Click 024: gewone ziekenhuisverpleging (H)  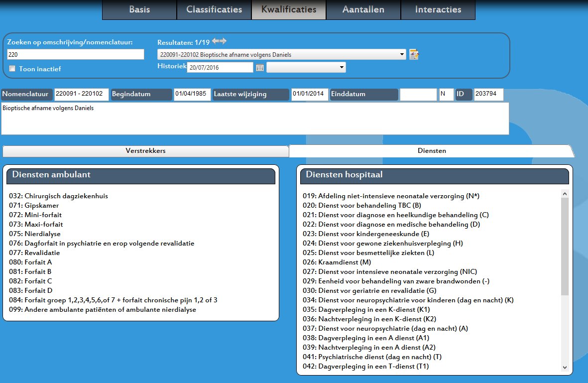click(383, 243)
